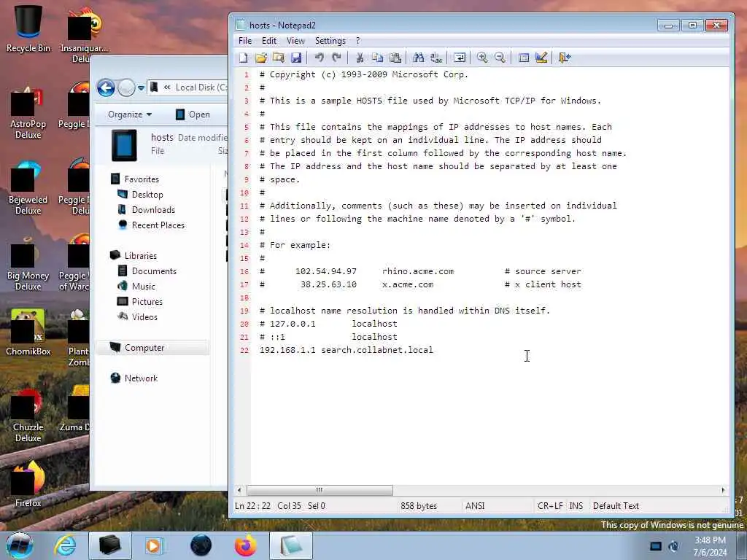Screen dimensions: 747x560
Task: Create a new document in Notepad2 toolbar
Action: pyautogui.click(x=244, y=58)
